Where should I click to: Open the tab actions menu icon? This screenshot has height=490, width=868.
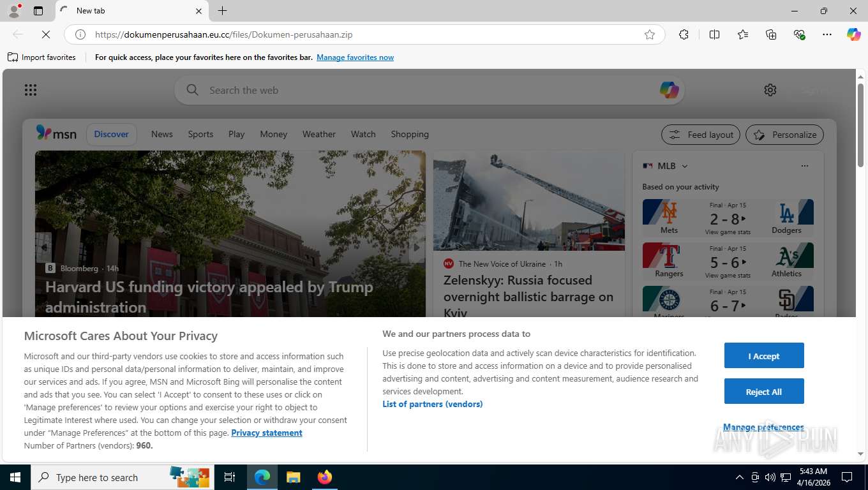38,11
